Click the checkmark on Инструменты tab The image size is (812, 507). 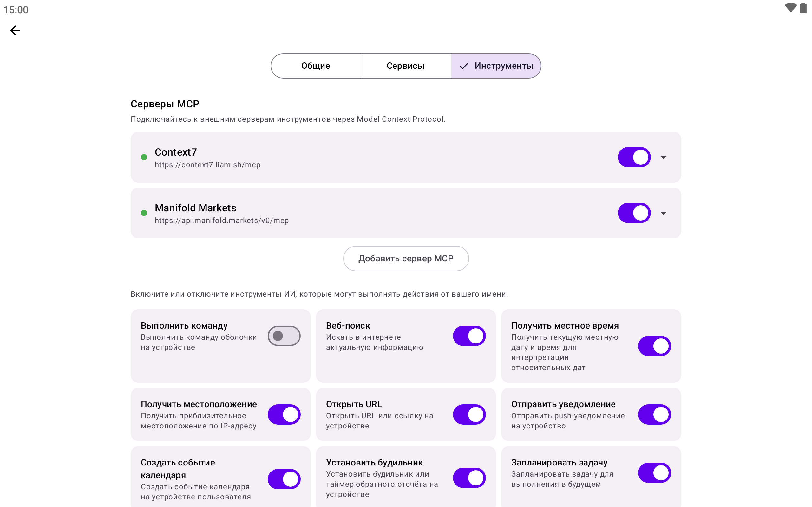point(464,66)
